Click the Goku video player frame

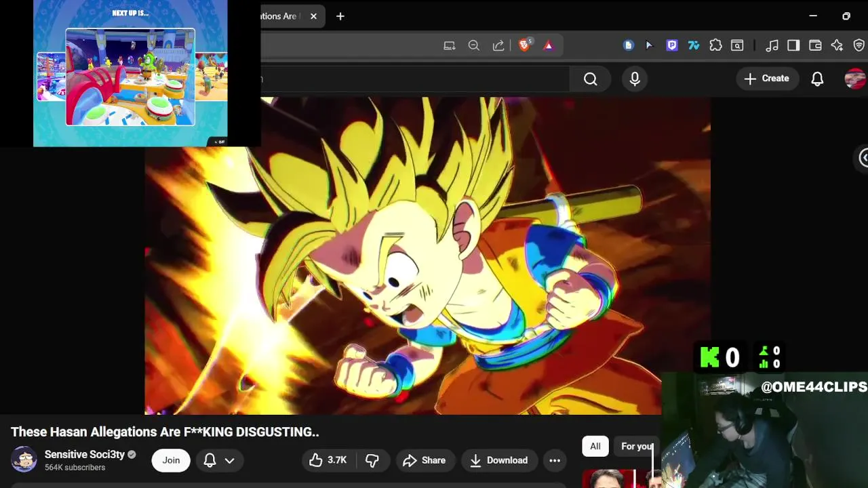point(427,256)
